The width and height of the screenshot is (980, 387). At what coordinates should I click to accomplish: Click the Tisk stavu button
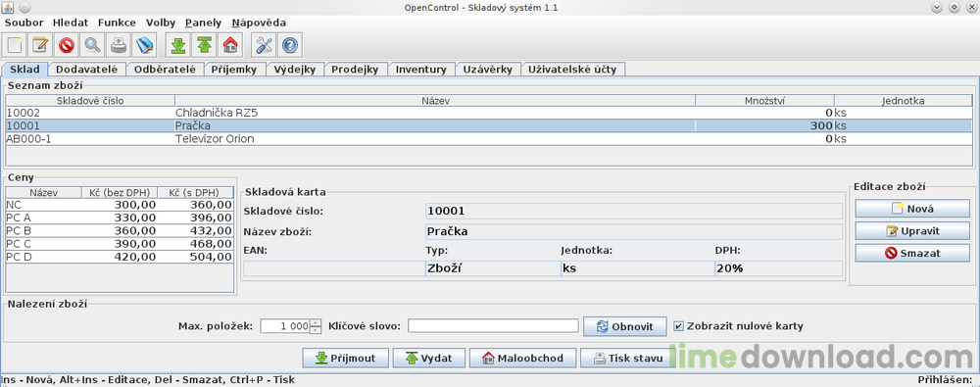[x=627, y=359]
